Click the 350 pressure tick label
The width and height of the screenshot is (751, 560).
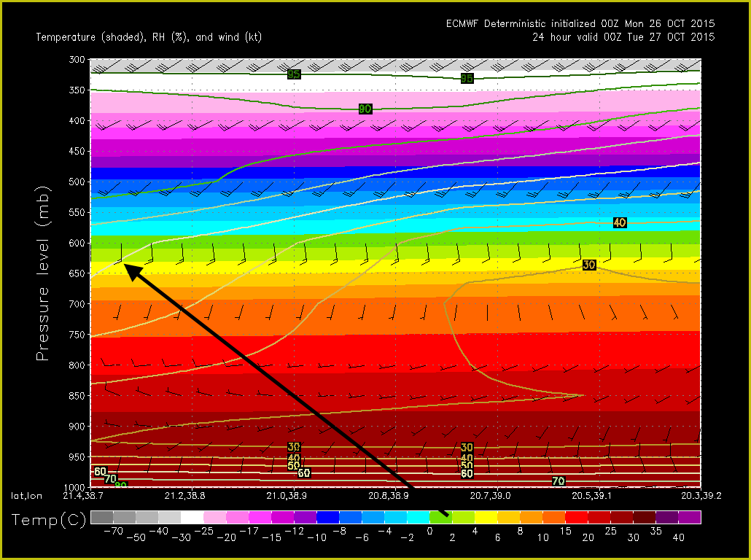pos(77,90)
